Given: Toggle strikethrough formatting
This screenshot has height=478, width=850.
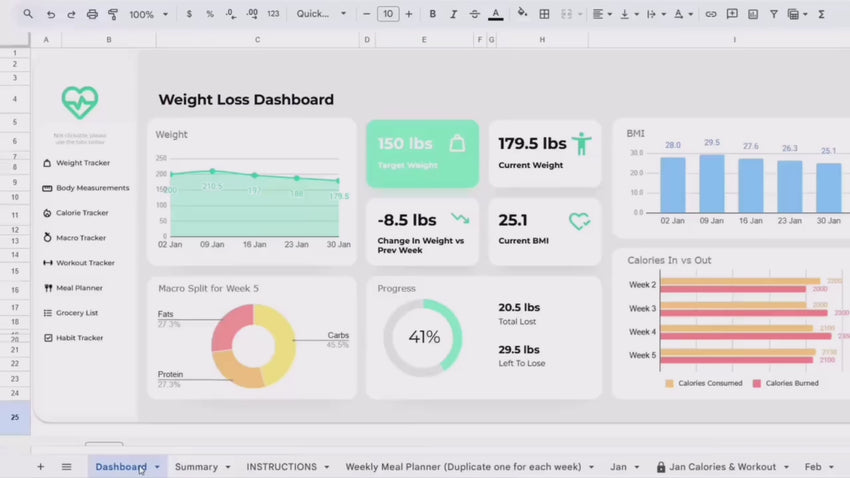Looking at the screenshot, I should point(474,14).
